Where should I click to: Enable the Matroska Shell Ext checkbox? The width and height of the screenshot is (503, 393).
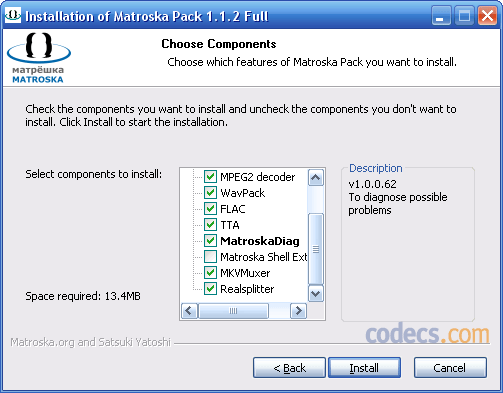pyautogui.click(x=210, y=256)
